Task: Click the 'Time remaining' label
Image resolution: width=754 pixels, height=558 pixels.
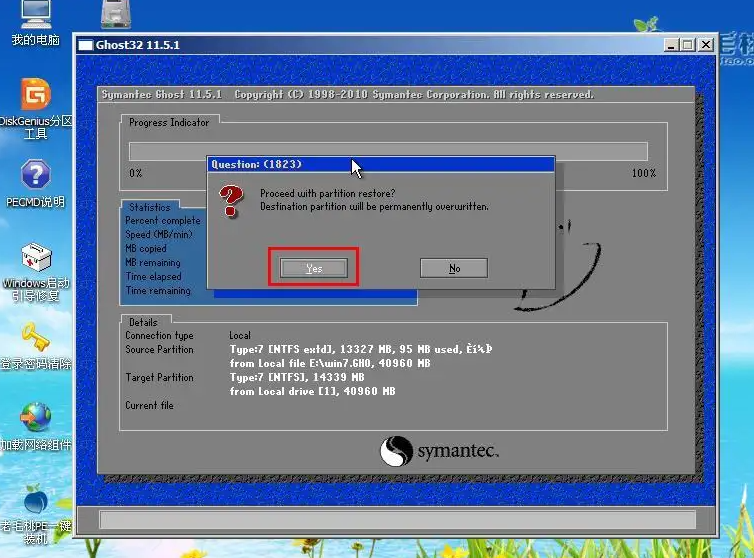Action: pyautogui.click(x=158, y=290)
